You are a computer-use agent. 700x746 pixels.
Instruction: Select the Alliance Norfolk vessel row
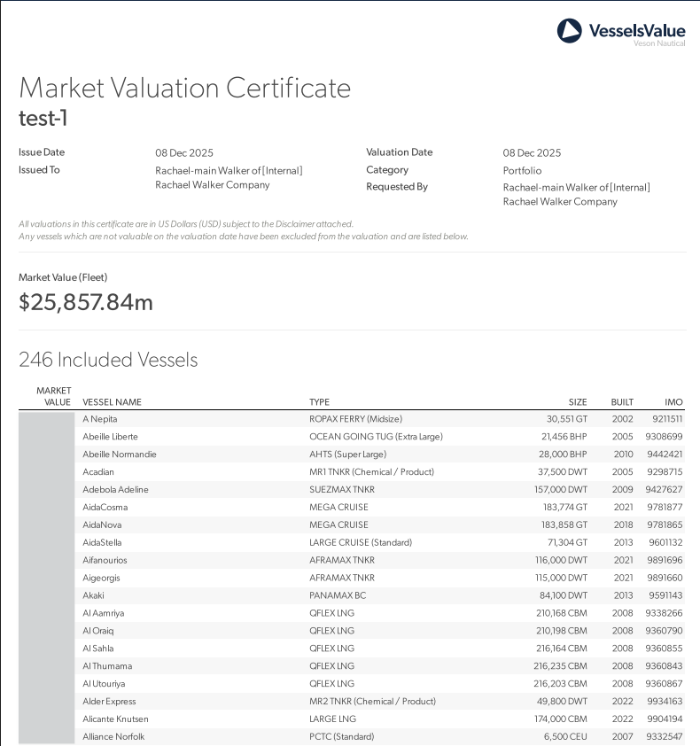click(352, 736)
